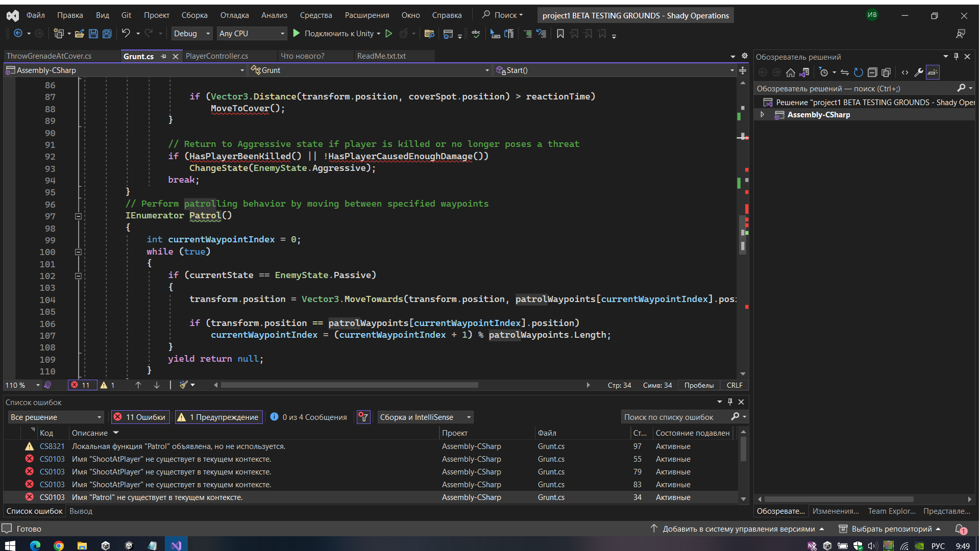Refresh the Solution Explorer view
980x551 pixels.
pyautogui.click(x=859, y=72)
